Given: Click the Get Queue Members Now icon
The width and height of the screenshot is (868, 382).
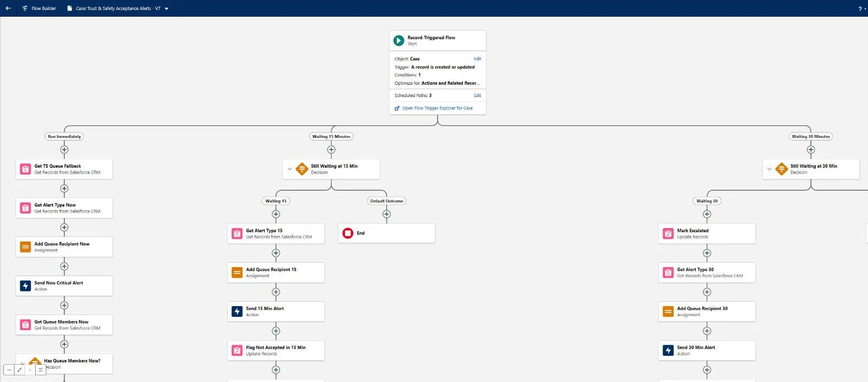Looking at the screenshot, I should [x=25, y=325].
